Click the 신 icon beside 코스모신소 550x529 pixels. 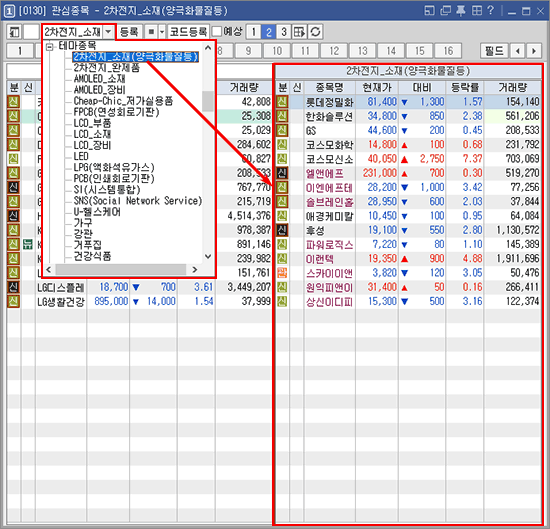282,159
